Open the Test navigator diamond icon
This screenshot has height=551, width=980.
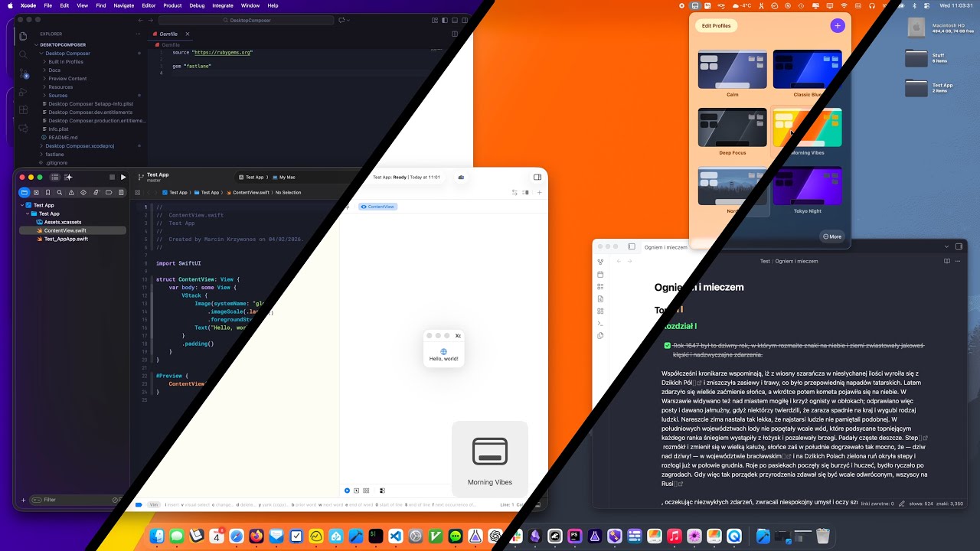84,193
